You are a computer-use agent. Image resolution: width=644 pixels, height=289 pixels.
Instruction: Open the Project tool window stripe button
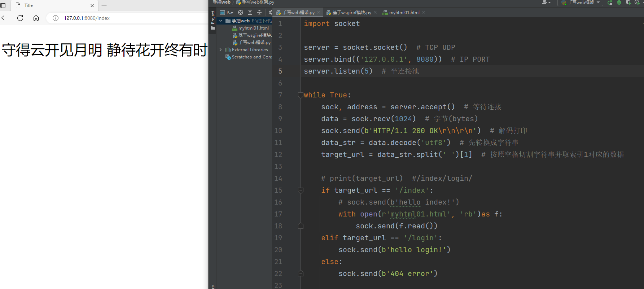[213, 21]
